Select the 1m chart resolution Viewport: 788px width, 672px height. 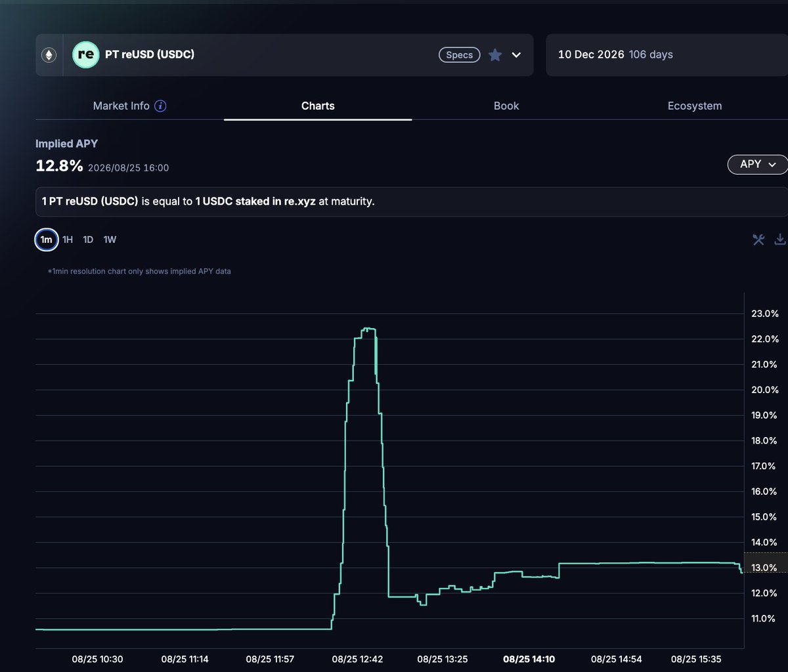46,240
